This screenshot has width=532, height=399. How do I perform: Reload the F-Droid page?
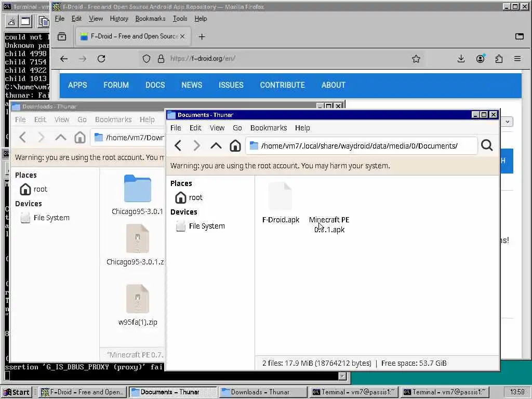[x=101, y=59]
